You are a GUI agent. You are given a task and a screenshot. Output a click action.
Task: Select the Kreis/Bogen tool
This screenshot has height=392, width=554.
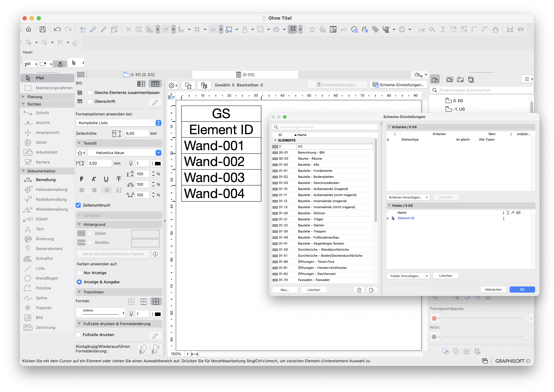tap(47, 278)
